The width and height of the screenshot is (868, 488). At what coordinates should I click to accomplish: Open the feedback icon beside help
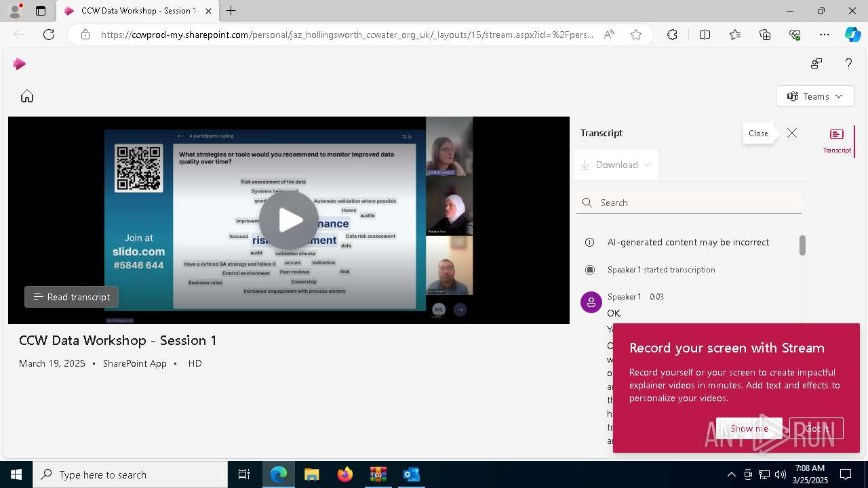[816, 64]
